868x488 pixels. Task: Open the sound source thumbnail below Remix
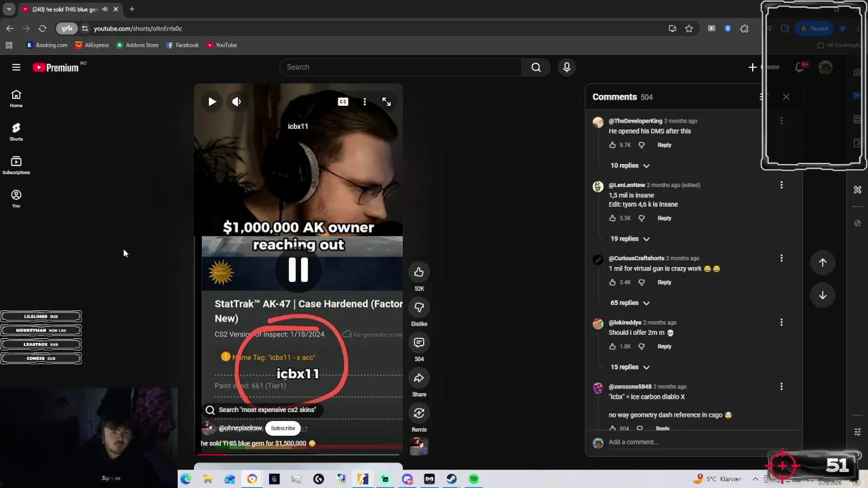click(x=419, y=445)
